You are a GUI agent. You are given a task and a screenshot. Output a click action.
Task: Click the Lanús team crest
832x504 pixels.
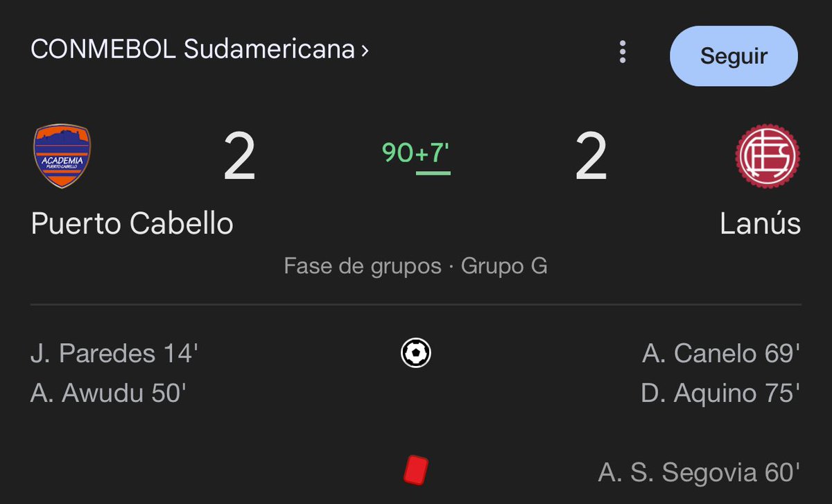(x=768, y=157)
